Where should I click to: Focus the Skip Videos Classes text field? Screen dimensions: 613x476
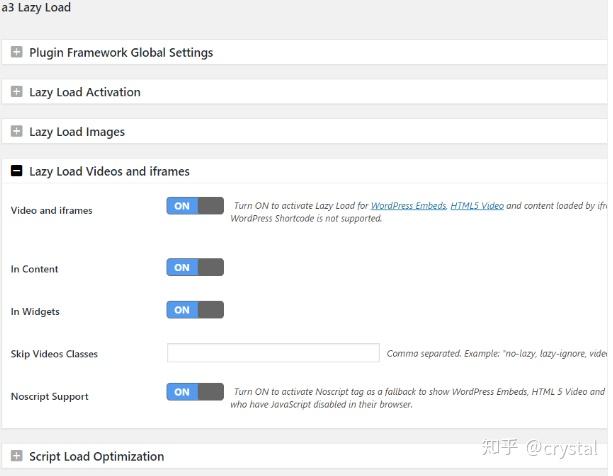pos(273,353)
